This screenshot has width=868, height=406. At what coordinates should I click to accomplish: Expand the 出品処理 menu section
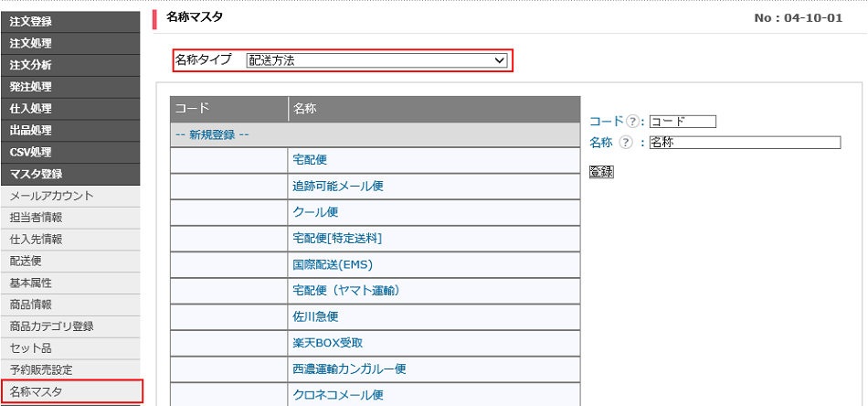tap(69, 130)
